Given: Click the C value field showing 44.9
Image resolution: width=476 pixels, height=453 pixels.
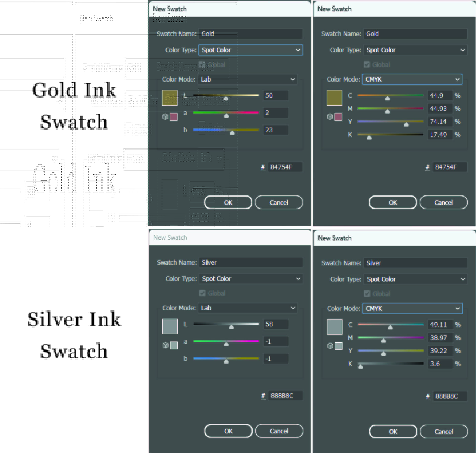Looking at the screenshot, I should coord(440,95).
